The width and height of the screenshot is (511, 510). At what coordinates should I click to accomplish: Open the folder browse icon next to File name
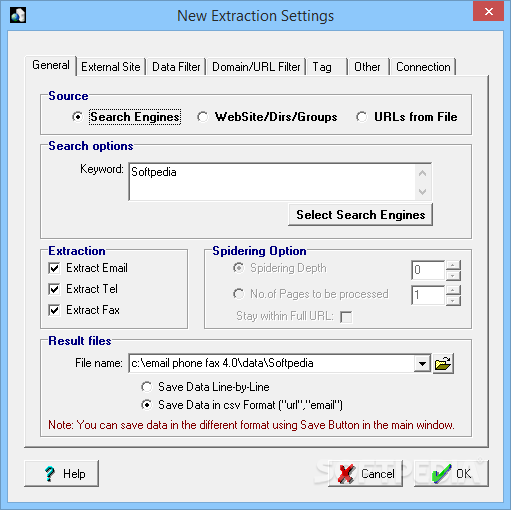443,363
